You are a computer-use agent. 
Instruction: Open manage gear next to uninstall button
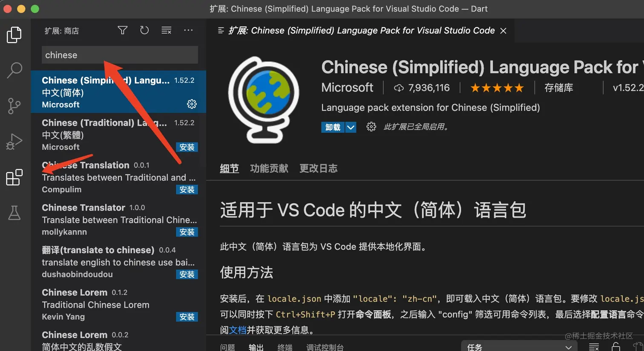tap(371, 127)
